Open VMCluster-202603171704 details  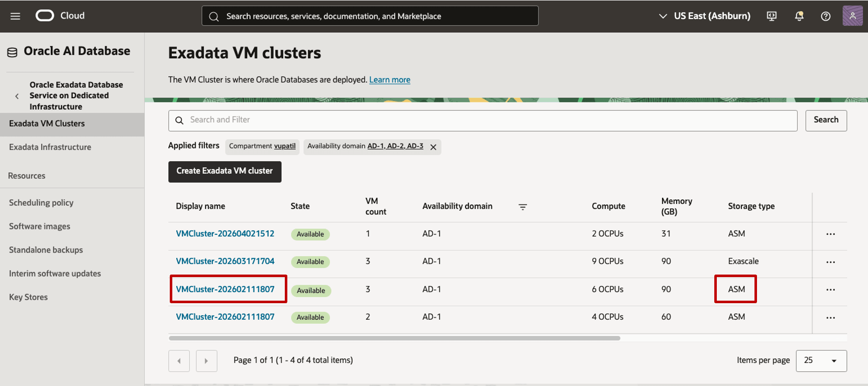(225, 262)
